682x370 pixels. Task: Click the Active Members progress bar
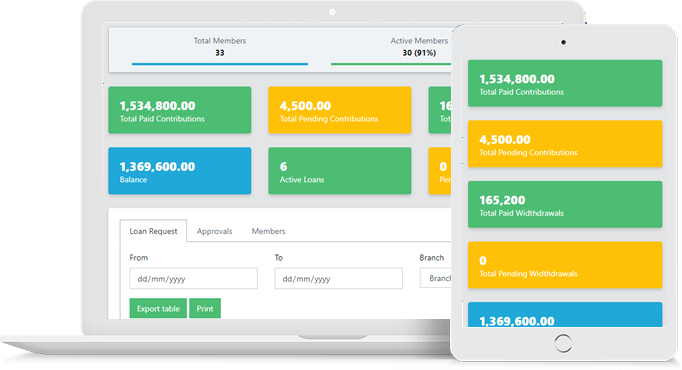(x=391, y=64)
